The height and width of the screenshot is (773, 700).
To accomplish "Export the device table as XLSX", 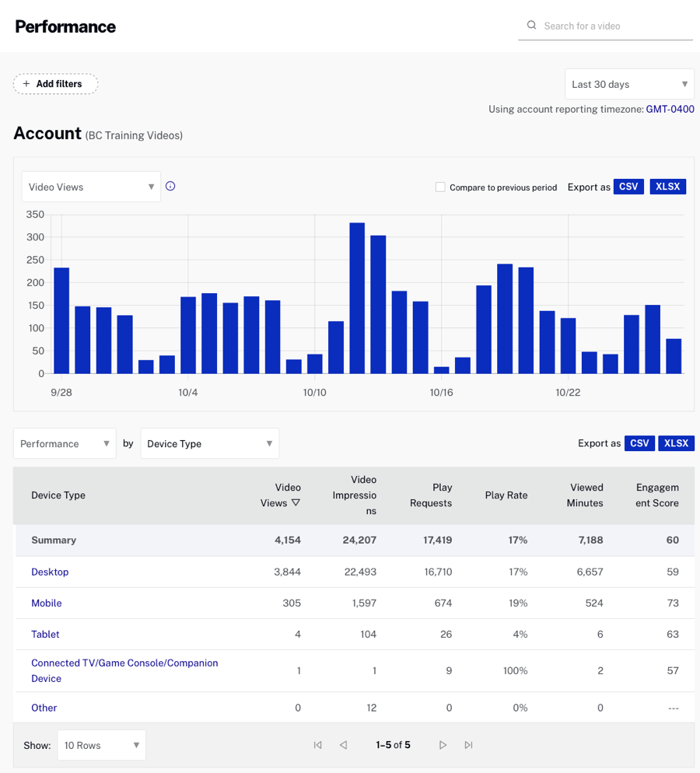I will click(x=676, y=442).
